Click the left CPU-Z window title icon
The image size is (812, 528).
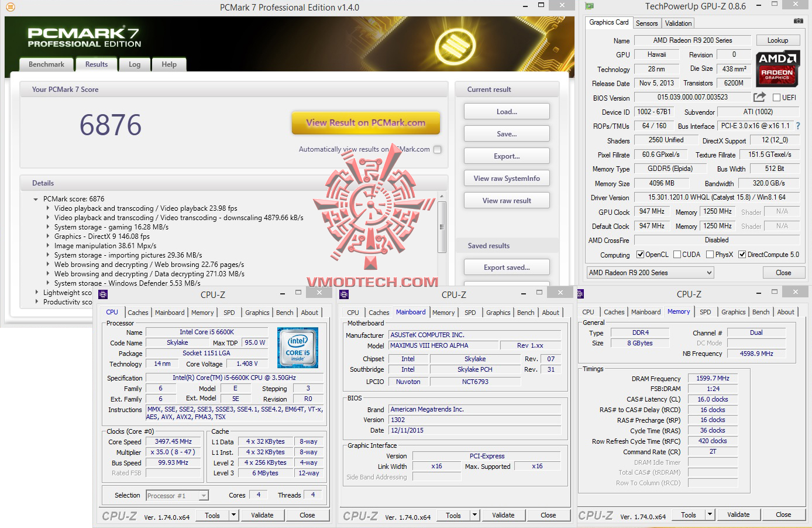[x=104, y=294]
